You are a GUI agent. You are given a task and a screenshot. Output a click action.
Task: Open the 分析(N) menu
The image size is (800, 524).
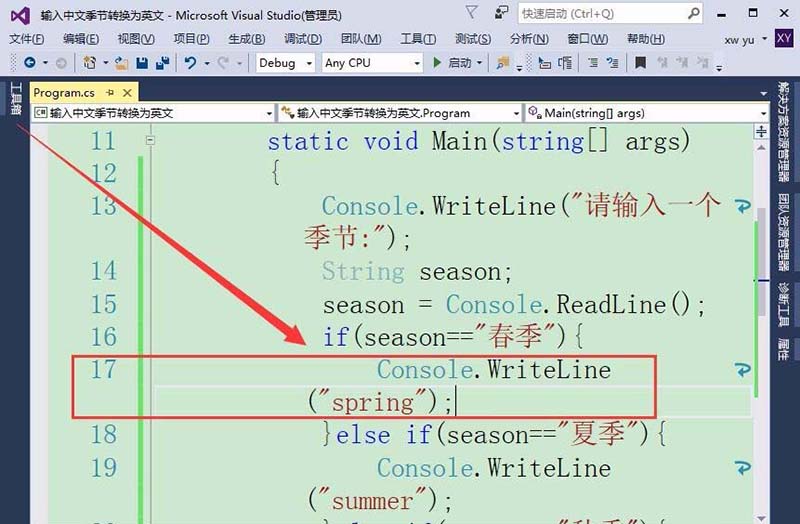coord(529,39)
